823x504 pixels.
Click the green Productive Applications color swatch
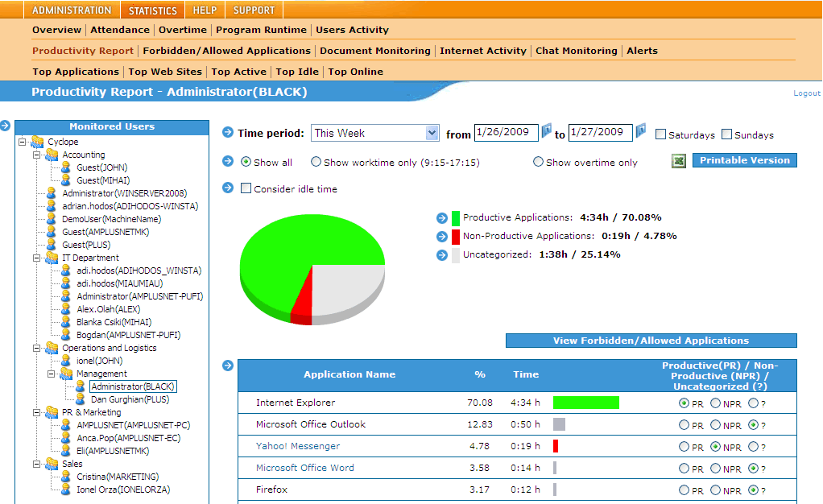point(456,218)
